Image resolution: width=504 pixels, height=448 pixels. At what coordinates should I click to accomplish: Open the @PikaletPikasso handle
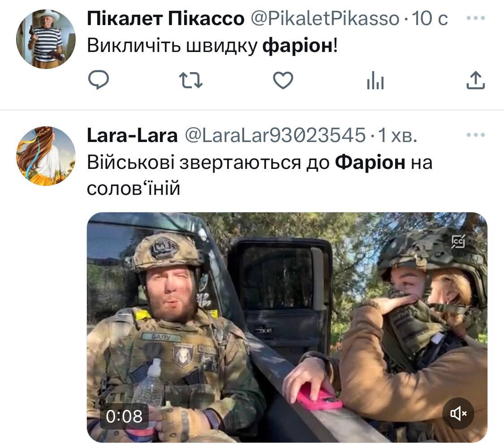click(325, 18)
